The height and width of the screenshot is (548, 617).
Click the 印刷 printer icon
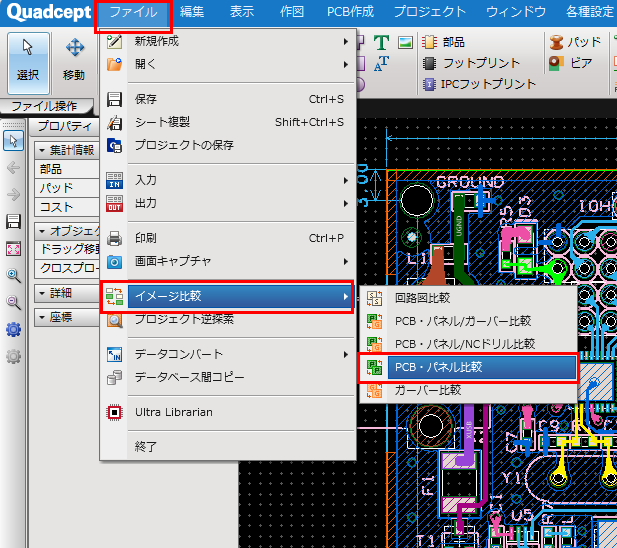(x=115, y=238)
